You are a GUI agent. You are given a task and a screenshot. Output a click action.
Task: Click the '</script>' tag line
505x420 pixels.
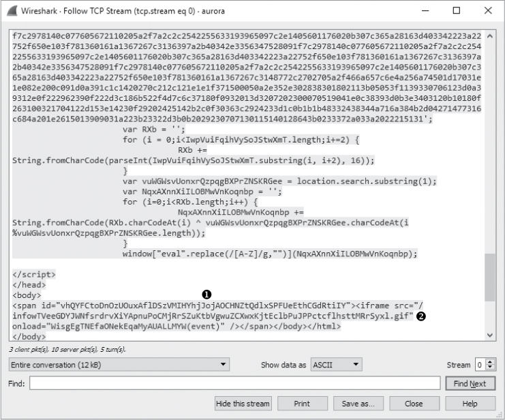[34, 274]
